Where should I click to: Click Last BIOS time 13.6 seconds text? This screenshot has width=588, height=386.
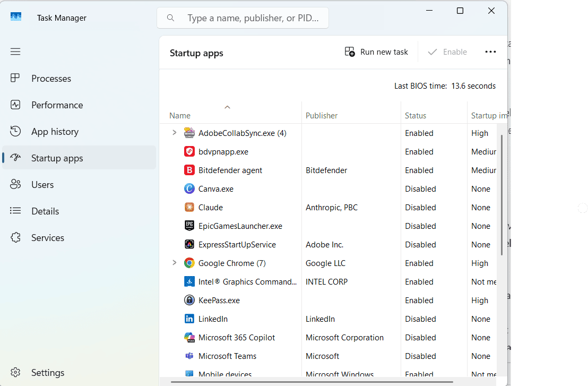point(445,86)
